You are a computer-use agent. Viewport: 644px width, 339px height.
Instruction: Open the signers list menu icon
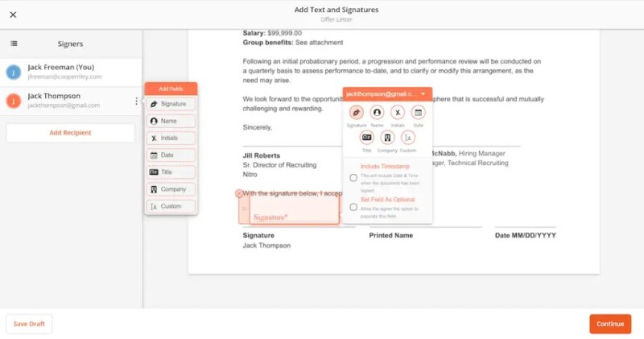tap(14, 43)
